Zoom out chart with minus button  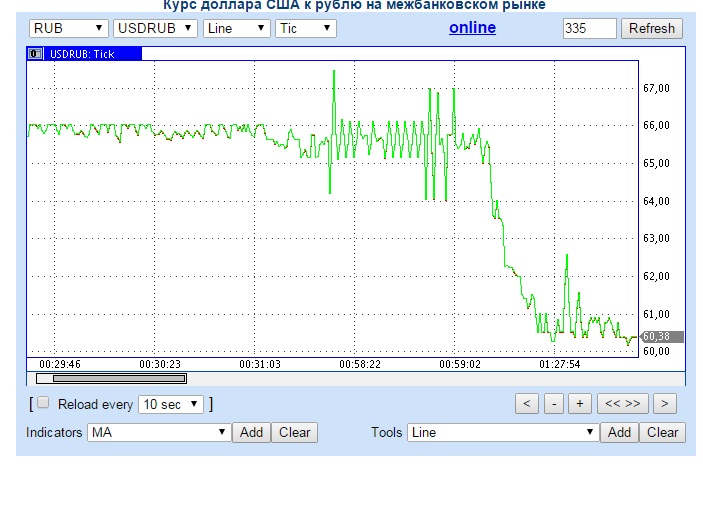(553, 404)
